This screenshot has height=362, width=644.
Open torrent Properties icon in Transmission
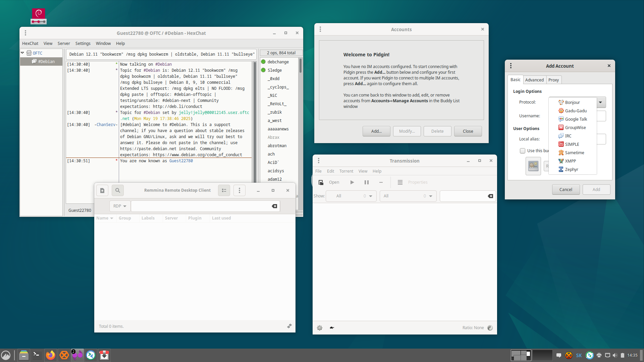tap(400, 182)
